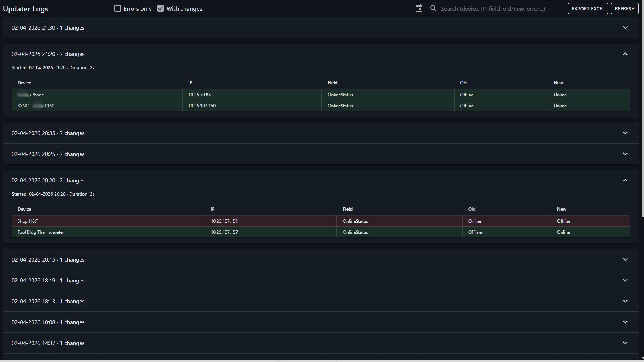Expand the 18:19 log entry chevron

625,280
